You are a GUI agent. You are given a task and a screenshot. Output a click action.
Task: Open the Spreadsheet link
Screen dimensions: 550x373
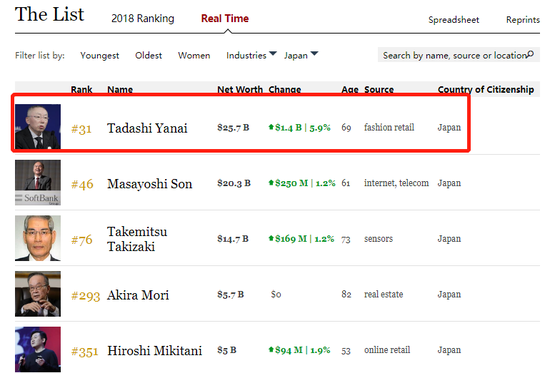coord(454,20)
